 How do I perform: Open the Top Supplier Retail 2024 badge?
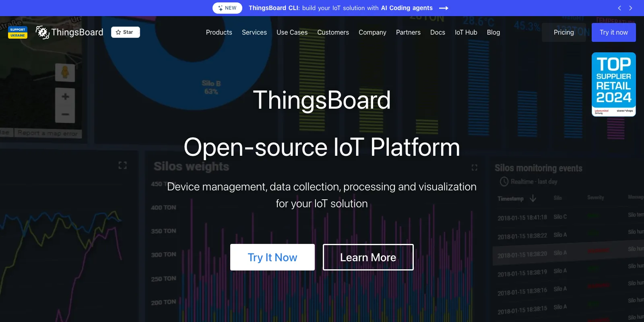coord(614,85)
